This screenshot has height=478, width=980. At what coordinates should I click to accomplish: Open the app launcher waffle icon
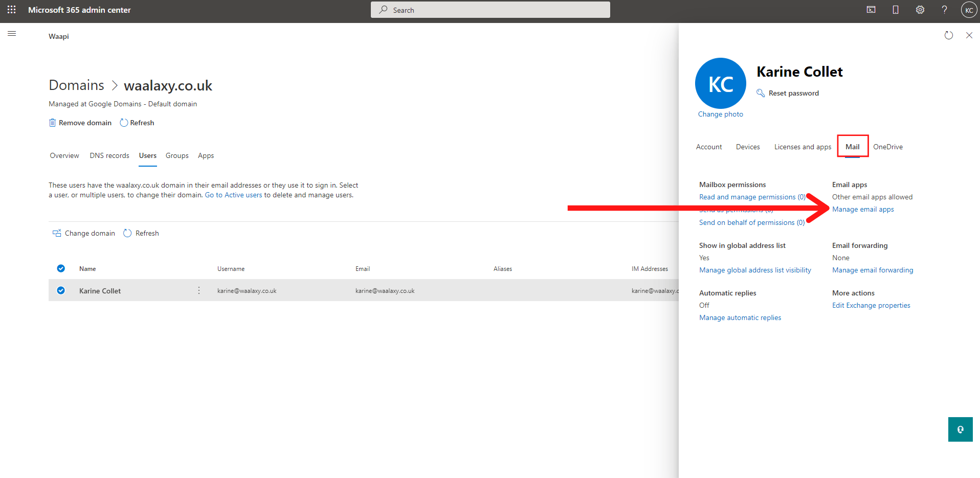point(12,10)
